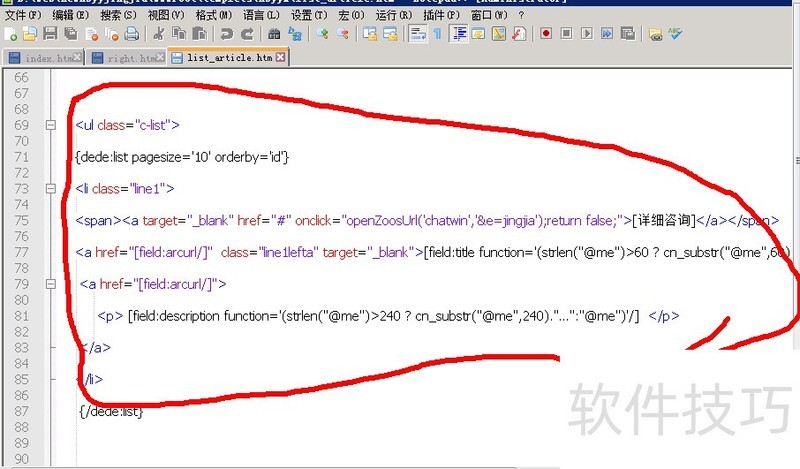The image size is (800, 469).
Task: Save the current file with the floppy icon
Action: (50, 34)
